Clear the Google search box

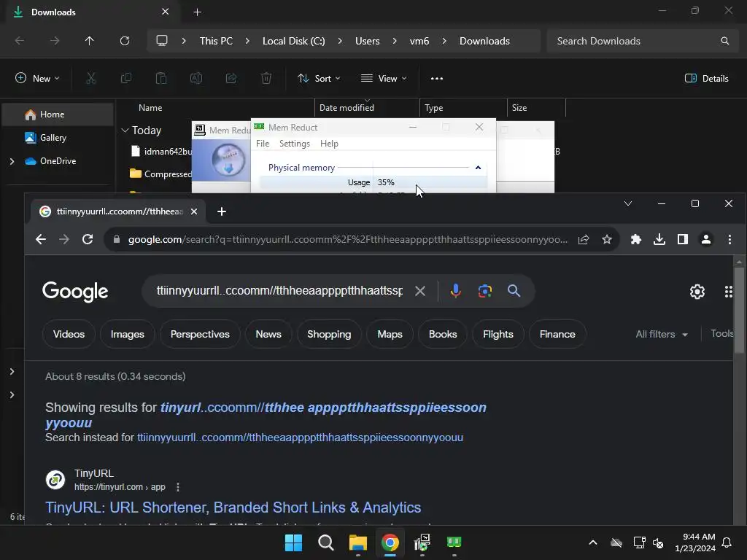pyautogui.click(x=419, y=290)
